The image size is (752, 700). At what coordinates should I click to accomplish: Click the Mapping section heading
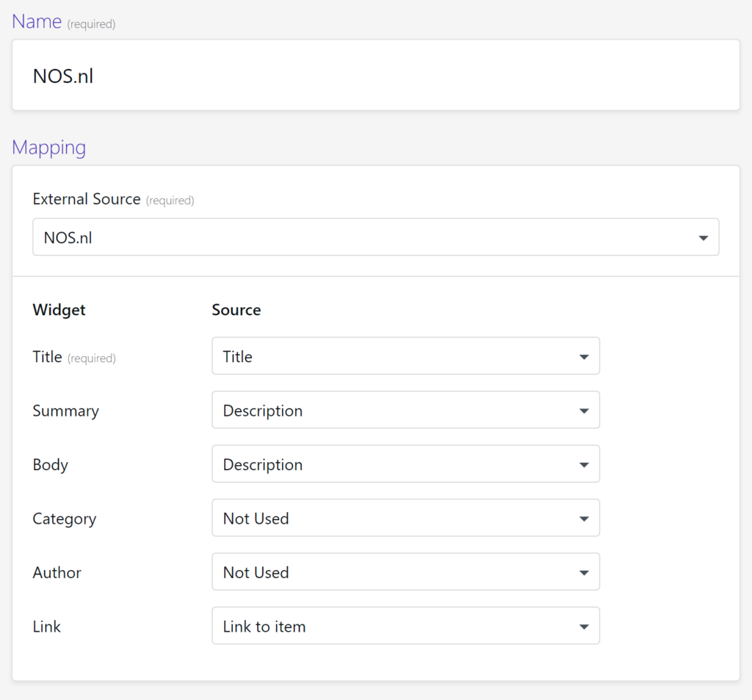49,148
